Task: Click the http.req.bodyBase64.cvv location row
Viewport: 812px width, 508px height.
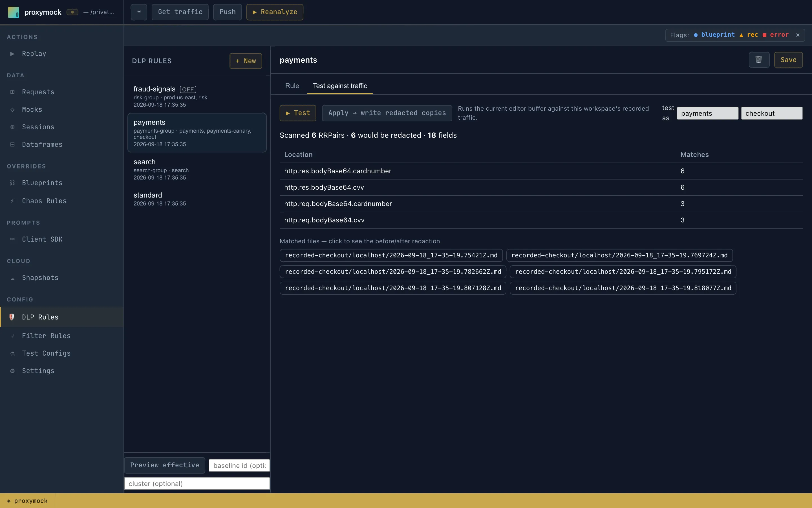Action: (541, 220)
